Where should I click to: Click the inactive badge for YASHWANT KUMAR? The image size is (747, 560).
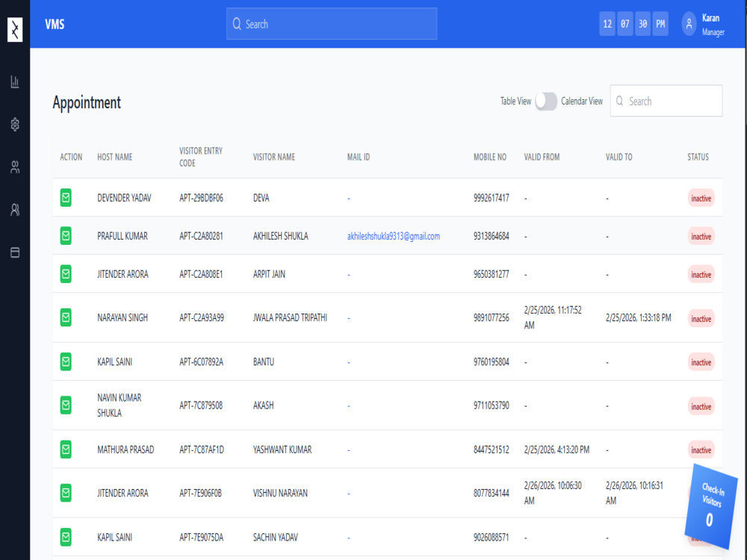tap(701, 450)
